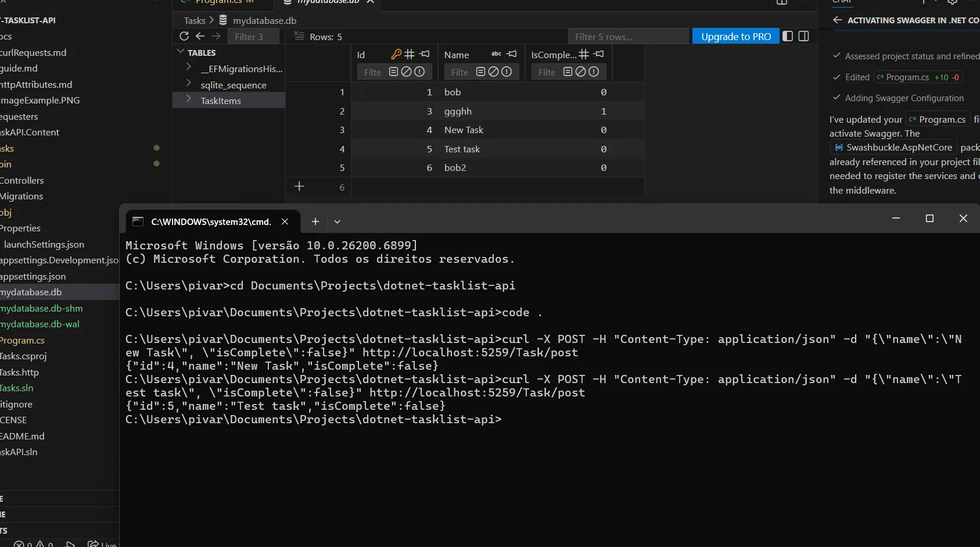Screen dimensions: 980x547
Task: Select the CHAT tab
Action: [x=841, y=2]
